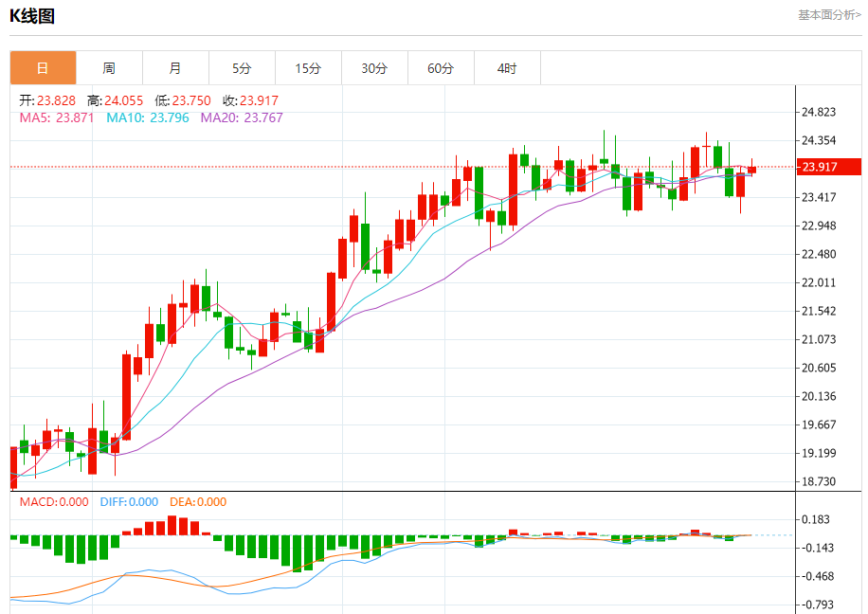Screen dimensions: 868x614
Task: Click the red 23.917 current price tag
Action: coord(829,167)
